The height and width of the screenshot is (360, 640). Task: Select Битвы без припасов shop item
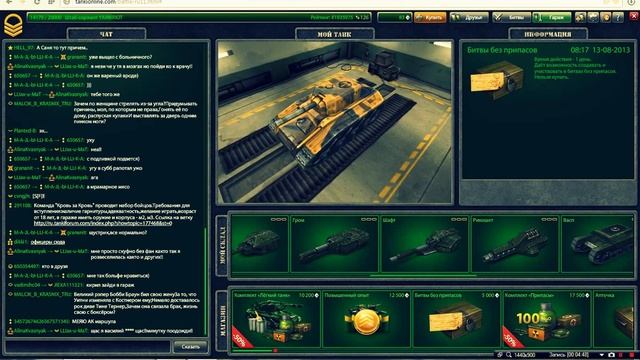(x=457, y=319)
